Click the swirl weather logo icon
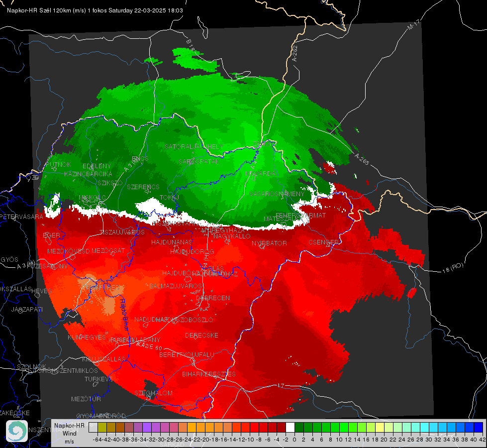487x448 pixels. (17, 431)
